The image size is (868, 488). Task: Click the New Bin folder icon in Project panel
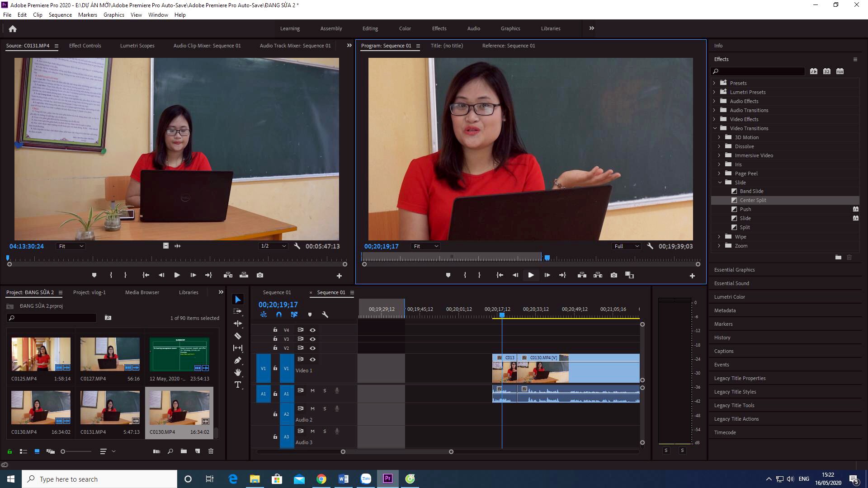(x=184, y=451)
